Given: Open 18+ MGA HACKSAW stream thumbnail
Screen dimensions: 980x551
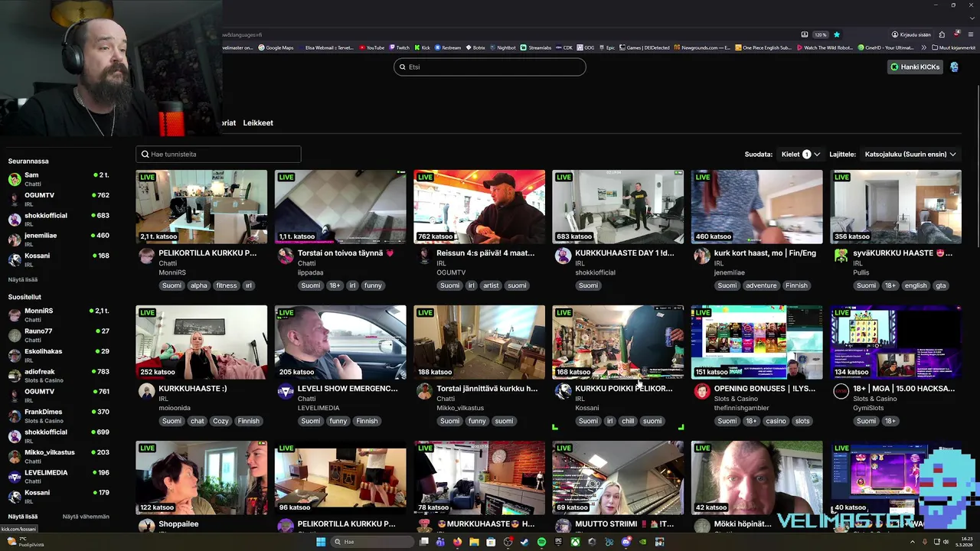Looking at the screenshot, I should [896, 342].
